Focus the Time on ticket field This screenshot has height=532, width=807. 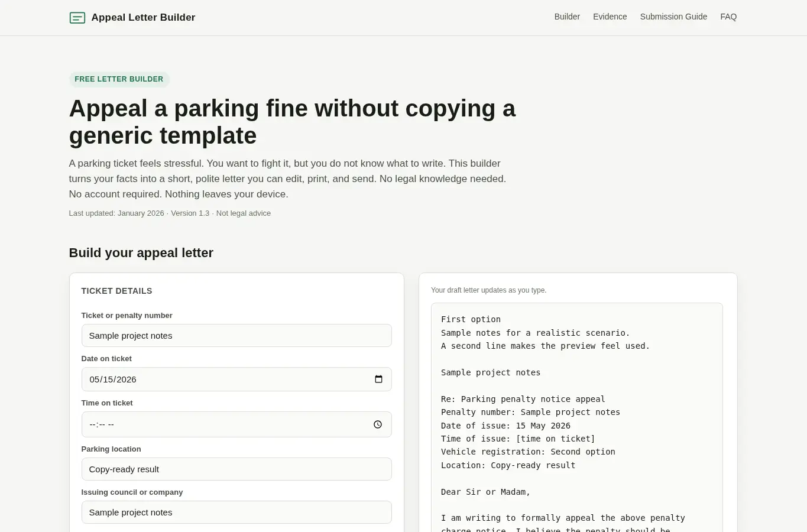pos(236,424)
